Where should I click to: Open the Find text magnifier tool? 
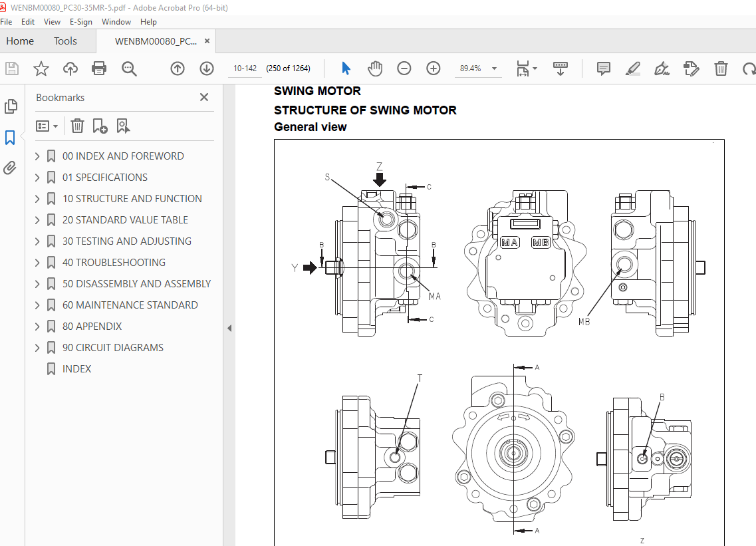tap(129, 68)
